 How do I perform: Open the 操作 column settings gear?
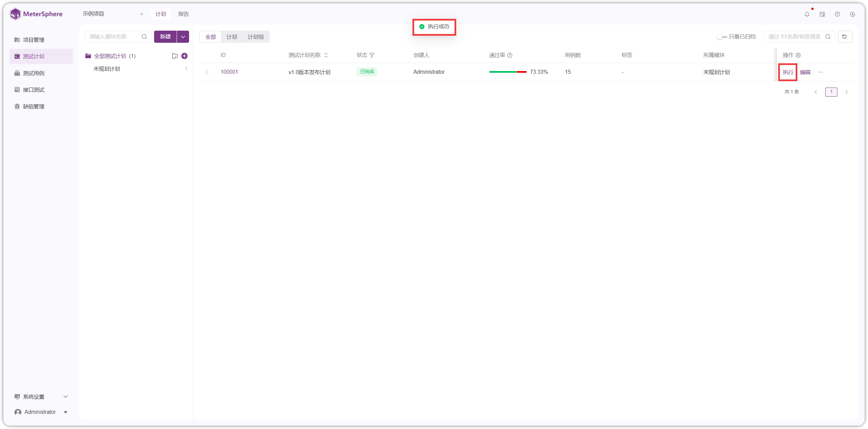click(798, 55)
